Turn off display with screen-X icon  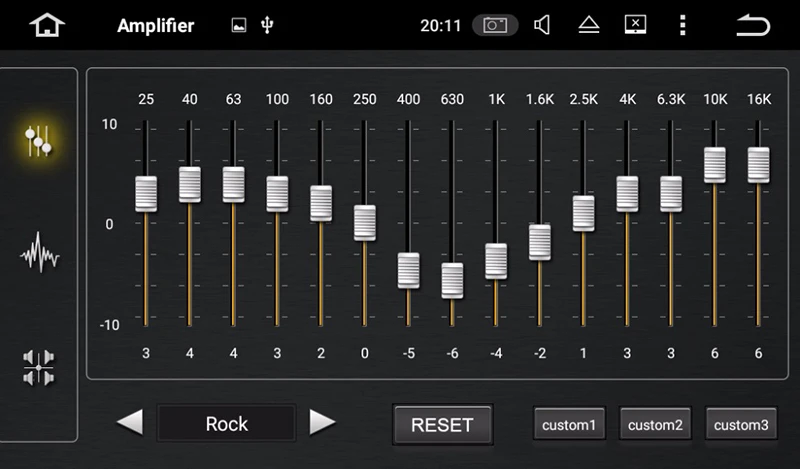pos(635,24)
